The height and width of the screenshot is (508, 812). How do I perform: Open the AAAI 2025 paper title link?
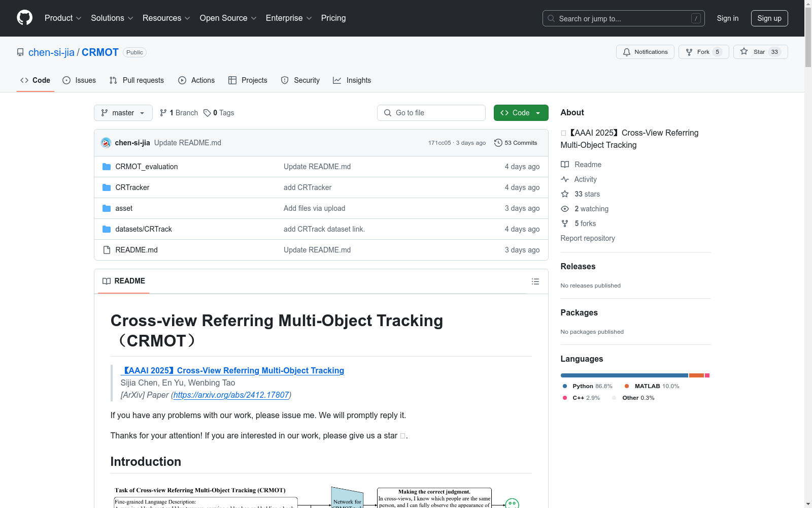point(232,370)
